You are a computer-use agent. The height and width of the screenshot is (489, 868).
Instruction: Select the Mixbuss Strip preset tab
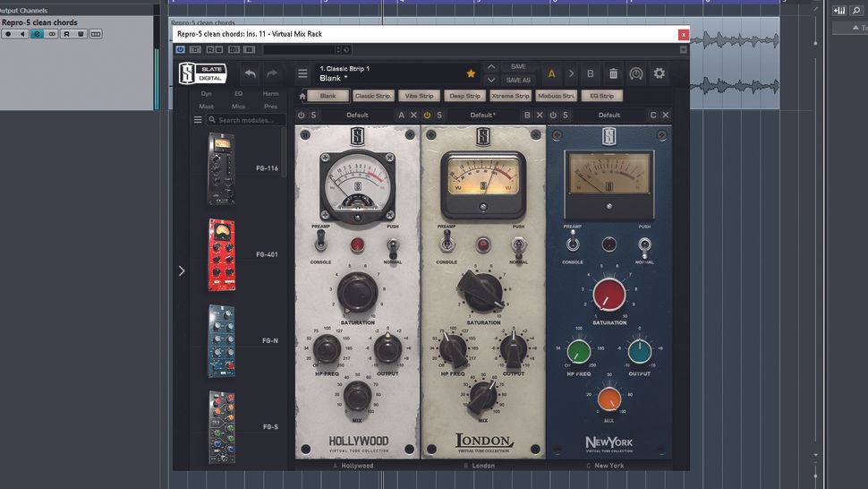click(x=556, y=96)
